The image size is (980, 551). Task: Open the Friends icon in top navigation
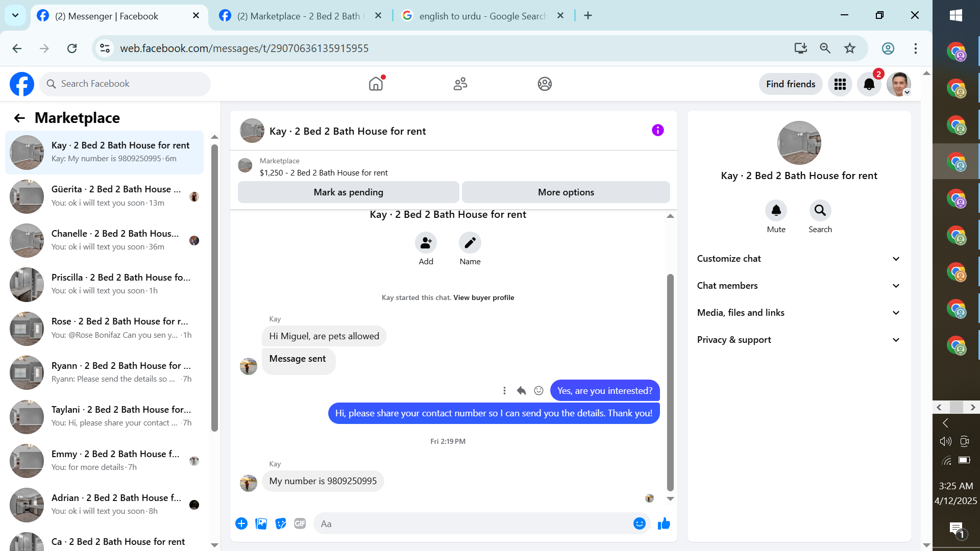[x=460, y=84]
